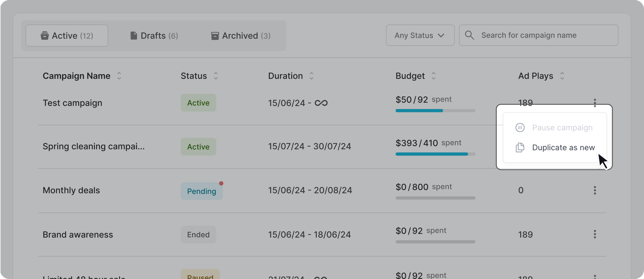This screenshot has height=279, width=644.
Task: Switch to the Archived tab
Action: pos(241,36)
